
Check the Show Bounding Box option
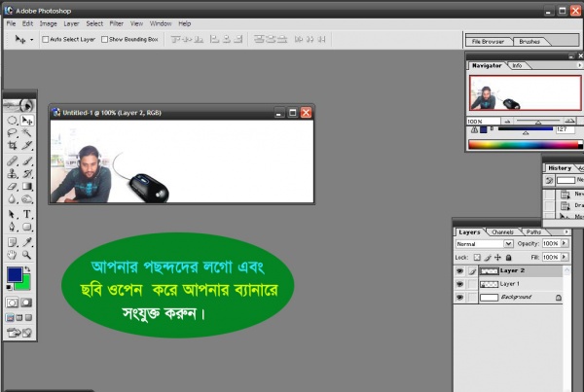[x=104, y=40]
